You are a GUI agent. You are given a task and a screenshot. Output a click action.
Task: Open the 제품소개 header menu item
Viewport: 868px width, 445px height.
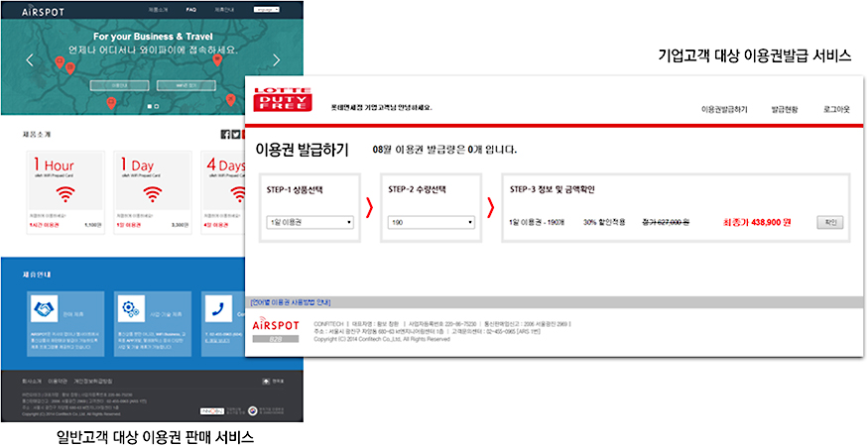[158, 10]
